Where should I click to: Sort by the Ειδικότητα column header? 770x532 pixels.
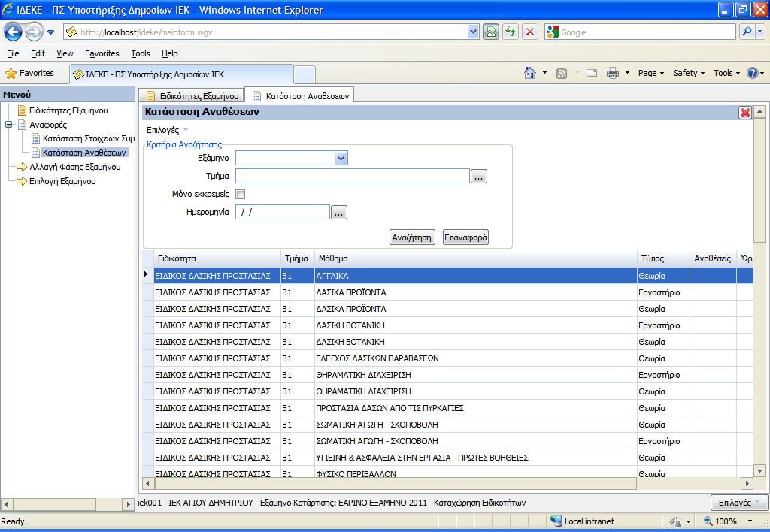coord(217,258)
